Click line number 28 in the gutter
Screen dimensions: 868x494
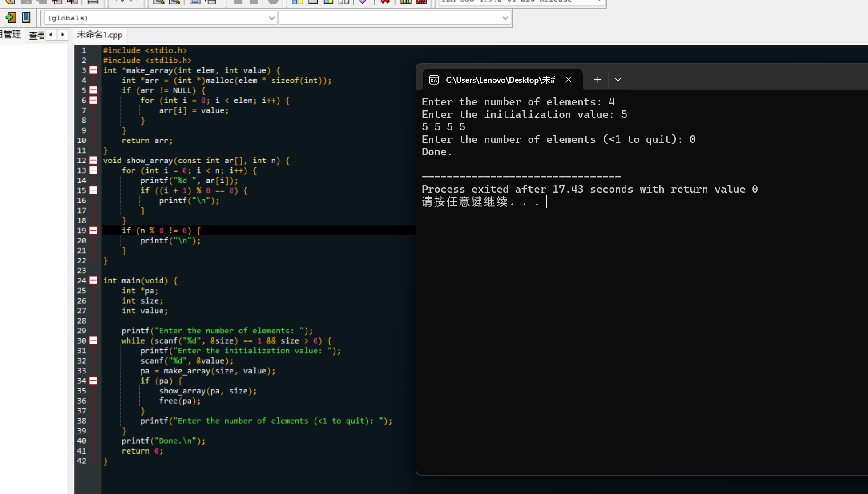82,320
